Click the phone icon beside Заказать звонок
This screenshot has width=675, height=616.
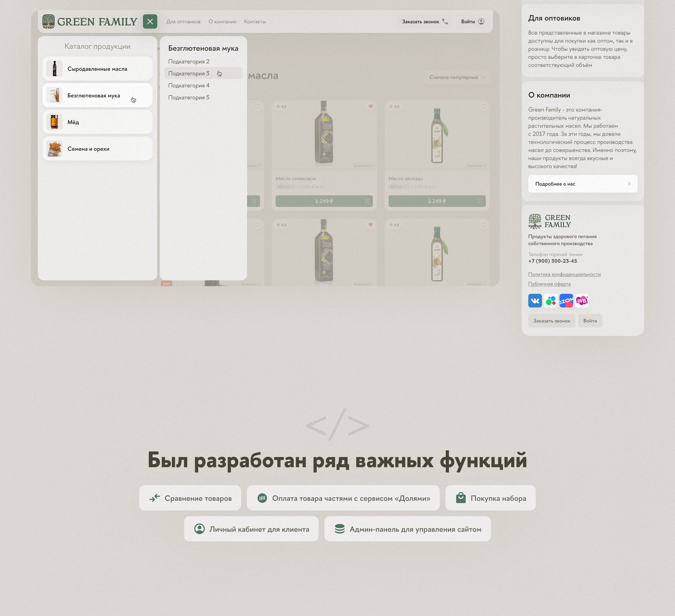tap(445, 21)
